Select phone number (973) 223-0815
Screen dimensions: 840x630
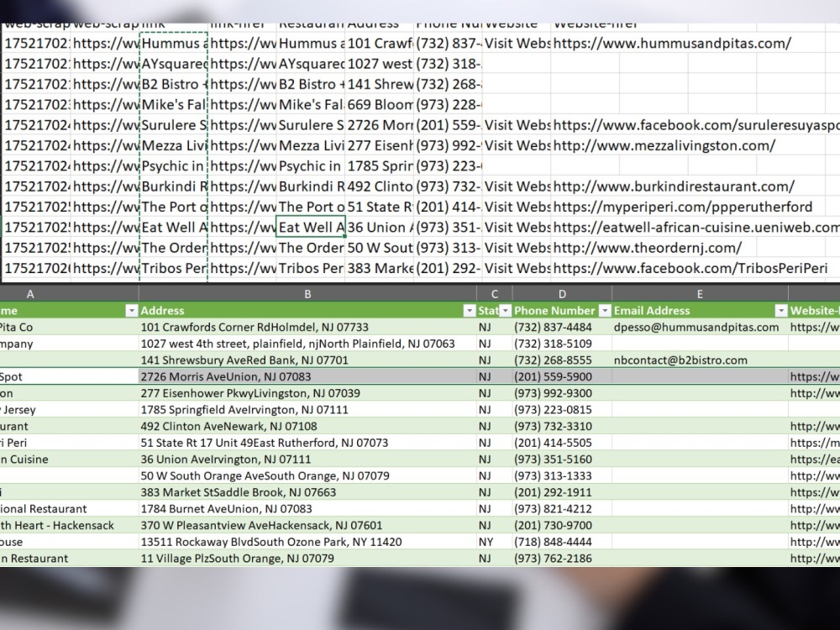[562, 410]
